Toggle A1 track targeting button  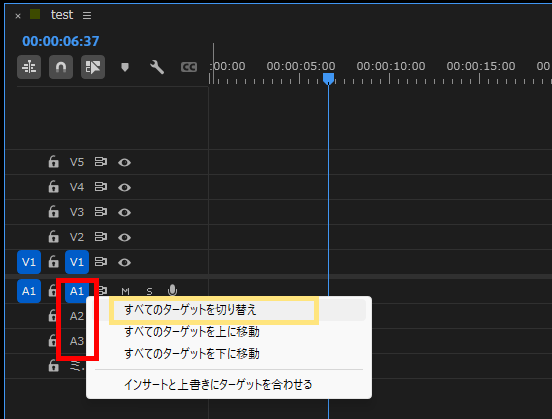point(77,291)
